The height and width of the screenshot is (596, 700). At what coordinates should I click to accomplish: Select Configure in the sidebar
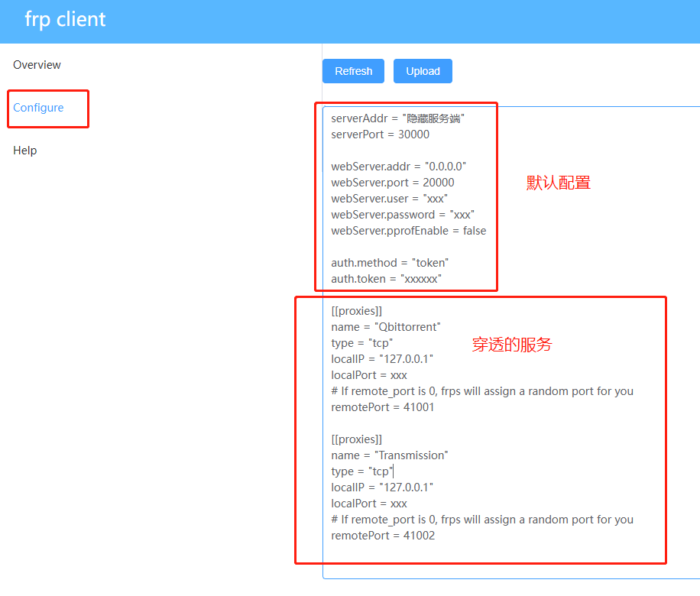point(38,108)
